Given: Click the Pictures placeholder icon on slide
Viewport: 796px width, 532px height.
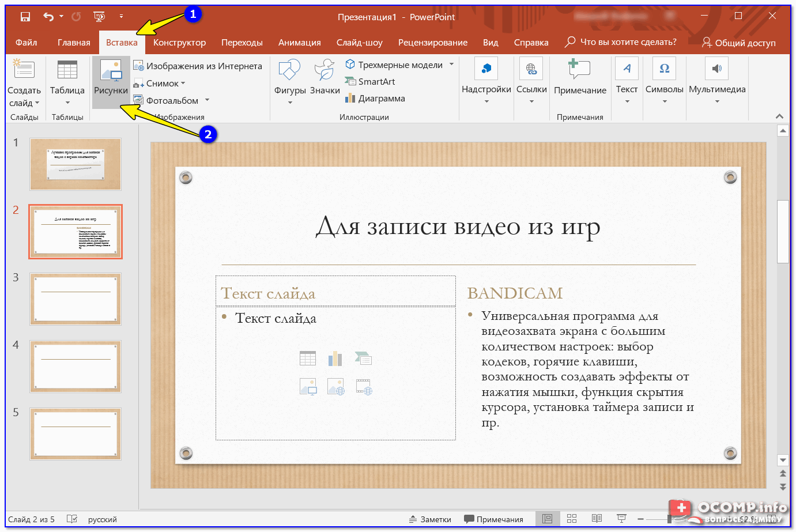Looking at the screenshot, I should (308, 387).
